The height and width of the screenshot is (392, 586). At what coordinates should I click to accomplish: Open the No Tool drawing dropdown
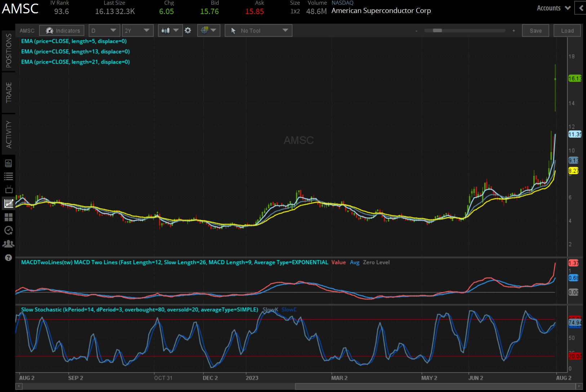258,30
